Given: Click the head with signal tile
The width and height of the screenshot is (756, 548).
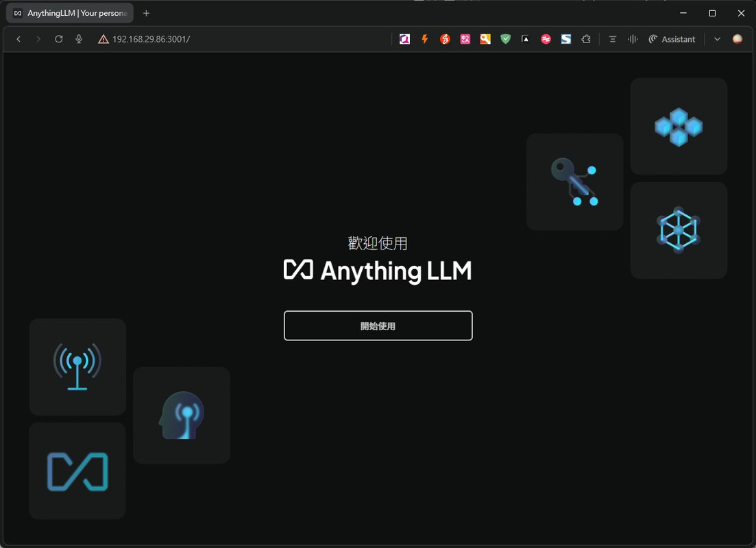Looking at the screenshot, I should coord(182,416).
